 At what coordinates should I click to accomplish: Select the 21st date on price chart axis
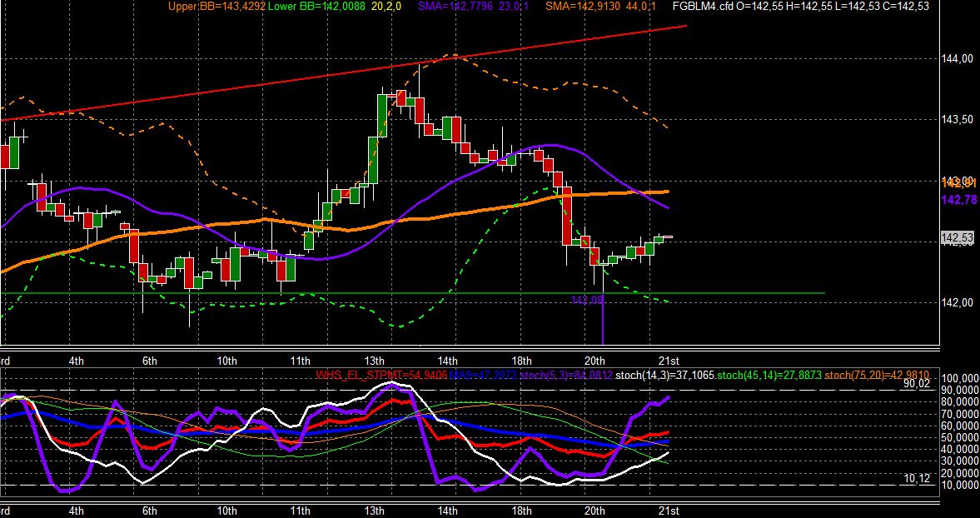click(669, 361)
